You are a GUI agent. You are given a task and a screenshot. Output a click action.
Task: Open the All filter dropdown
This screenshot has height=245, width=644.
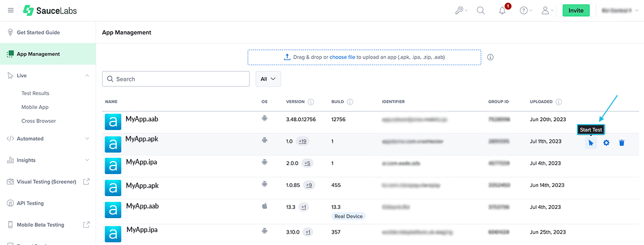[268, 79]
